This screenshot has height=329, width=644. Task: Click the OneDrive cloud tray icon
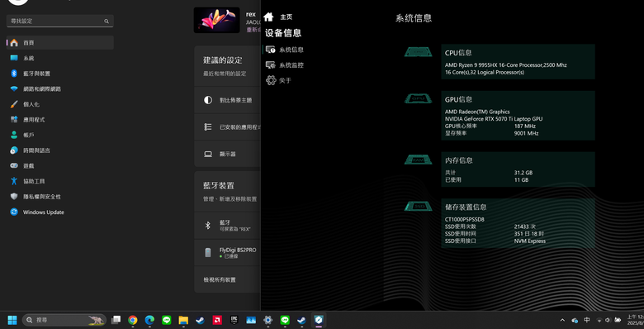[x=575, y=320]
